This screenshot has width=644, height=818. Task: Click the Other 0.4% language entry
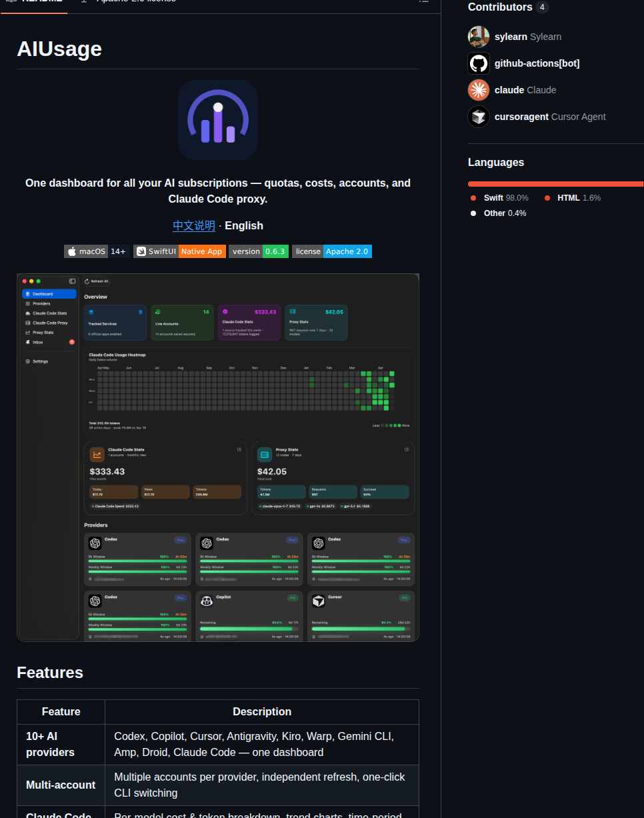(x=505, y=213)
